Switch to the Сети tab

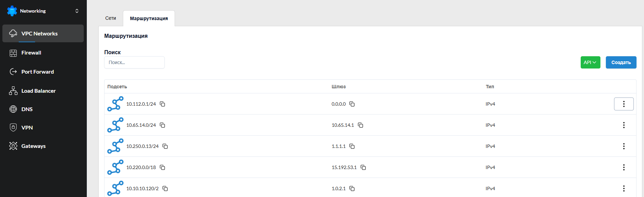[x=111, y=18]
